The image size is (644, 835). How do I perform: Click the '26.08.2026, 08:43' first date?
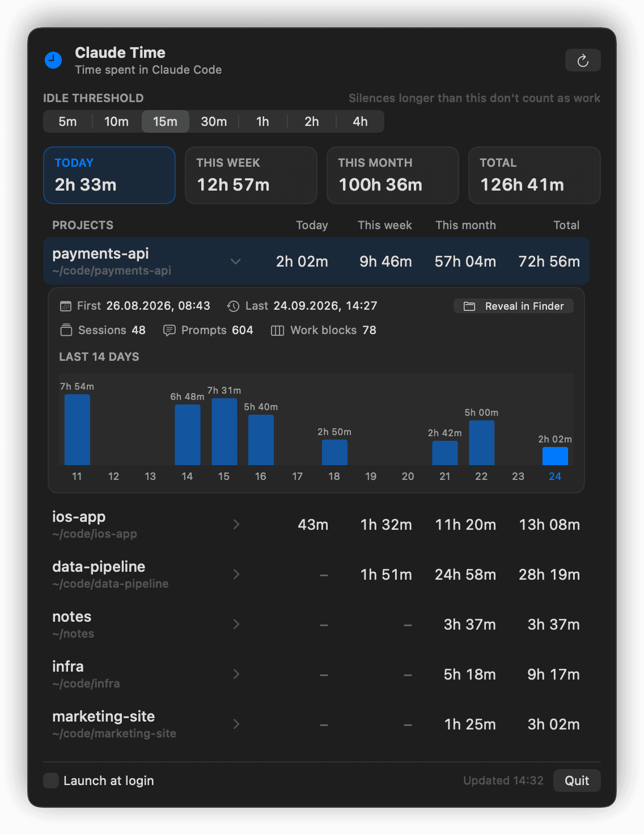click(158, 306)
